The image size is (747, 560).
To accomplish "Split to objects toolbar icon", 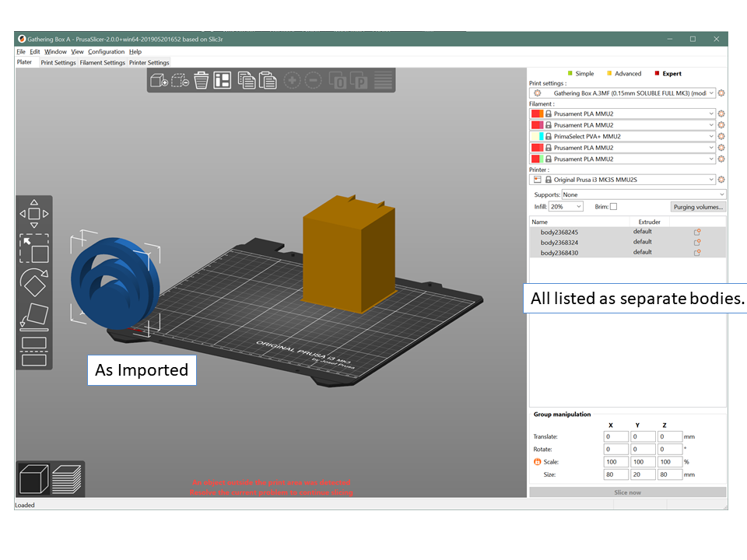I will click(x=337, y=80).
